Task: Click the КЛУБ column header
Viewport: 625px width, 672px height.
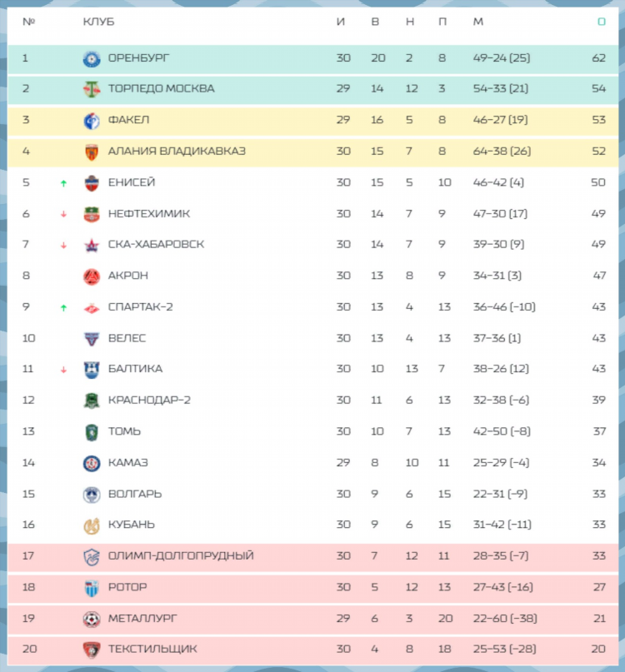Action: click(x=98, y=22)
